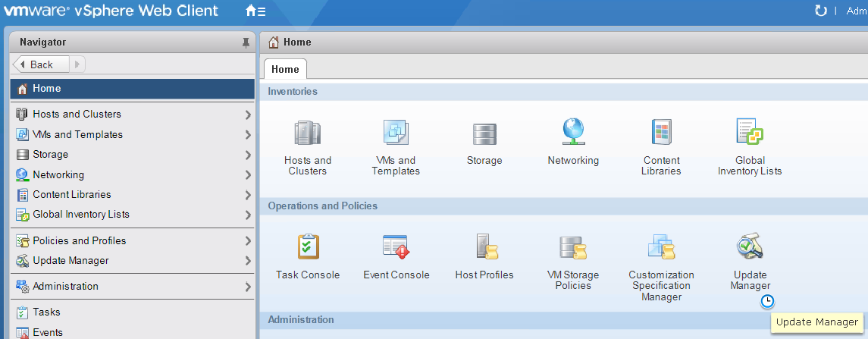
Task: Open Update Manager icon in Operations
Action: click(750, 246)
